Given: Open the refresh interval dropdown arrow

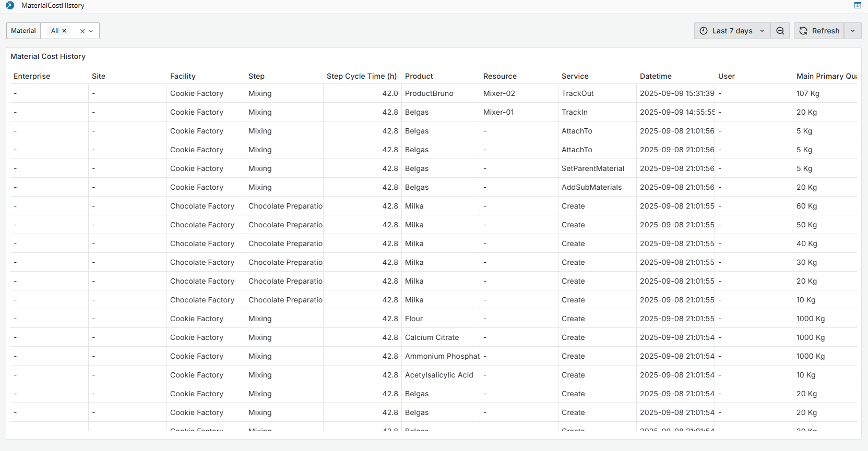Looking at the screenshot, I should (852, 31).
